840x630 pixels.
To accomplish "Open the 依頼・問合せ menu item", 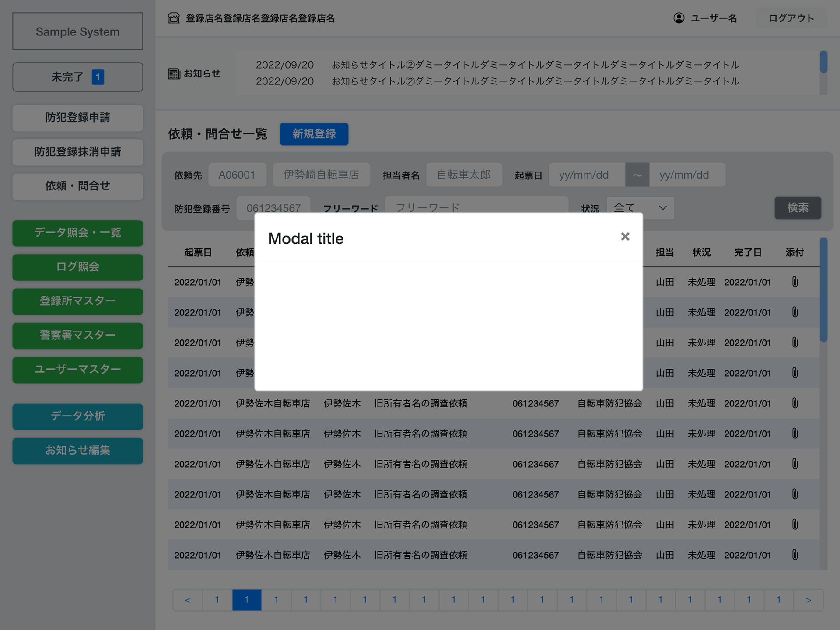I will tap(77, 186).
